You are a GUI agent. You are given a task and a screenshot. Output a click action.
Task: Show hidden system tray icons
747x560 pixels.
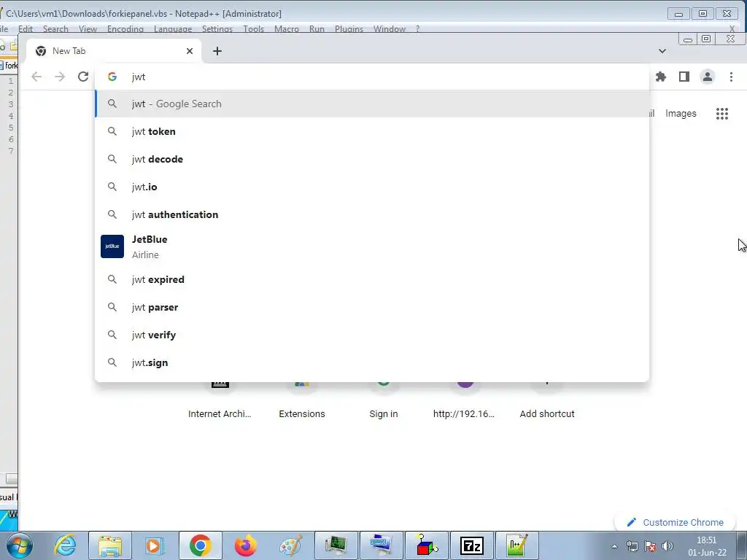[614, 546]
